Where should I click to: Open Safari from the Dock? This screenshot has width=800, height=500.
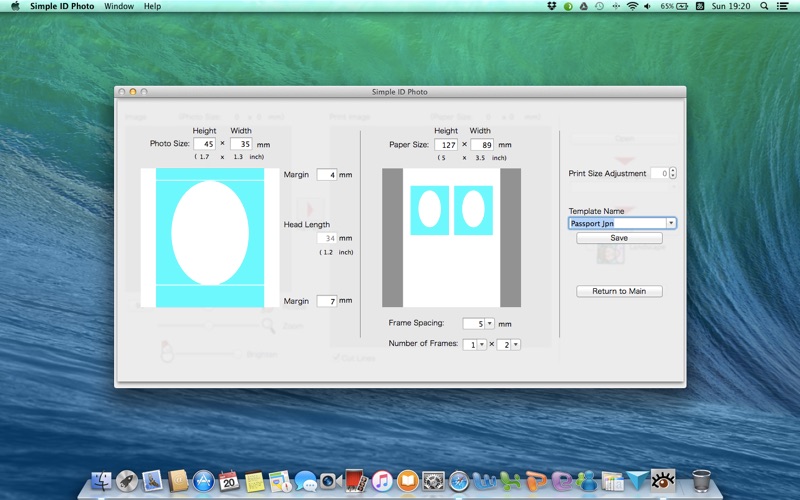pos(459,481)
